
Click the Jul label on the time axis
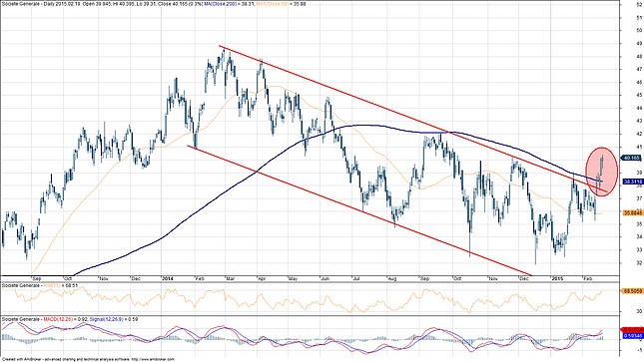pyautogui.click(x=355, y=279)
